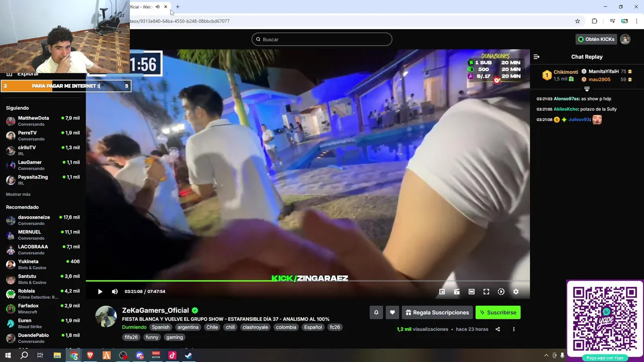Screen dimensions: 644x362
Task: Open MERNUEL recommended channel
Action: [43, 235]
